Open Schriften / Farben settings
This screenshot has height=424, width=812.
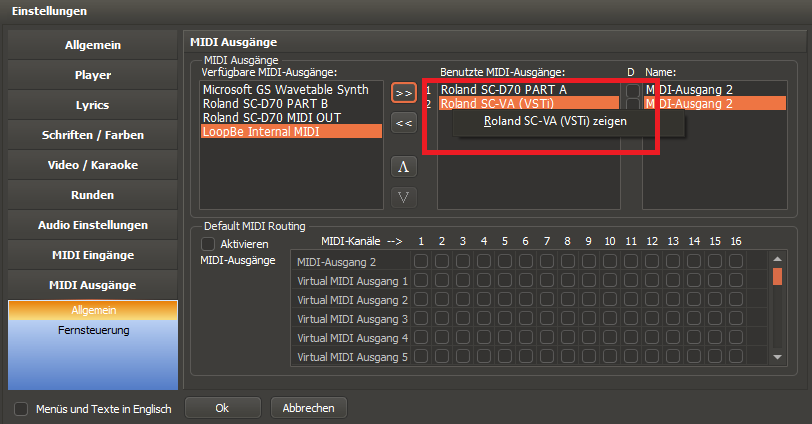(94, 135)
